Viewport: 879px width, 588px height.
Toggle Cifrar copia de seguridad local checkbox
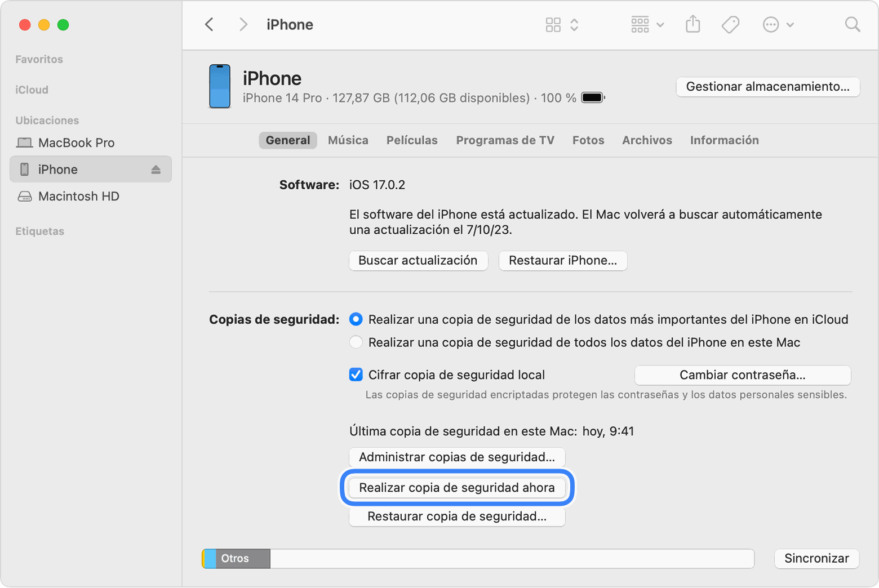click(356, 375)
